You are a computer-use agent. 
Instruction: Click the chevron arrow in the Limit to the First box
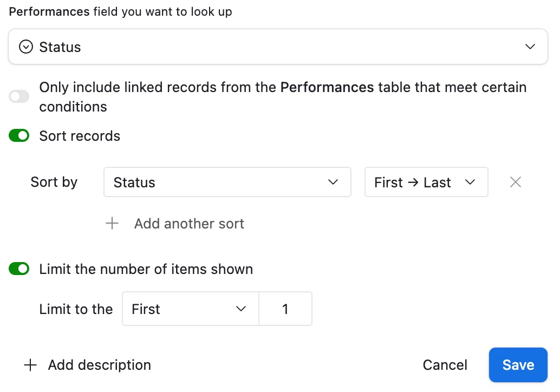[241, 309]
